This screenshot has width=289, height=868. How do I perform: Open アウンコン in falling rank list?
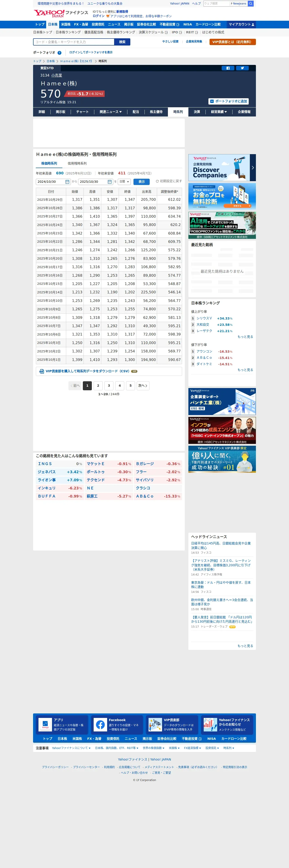[204, 352]
